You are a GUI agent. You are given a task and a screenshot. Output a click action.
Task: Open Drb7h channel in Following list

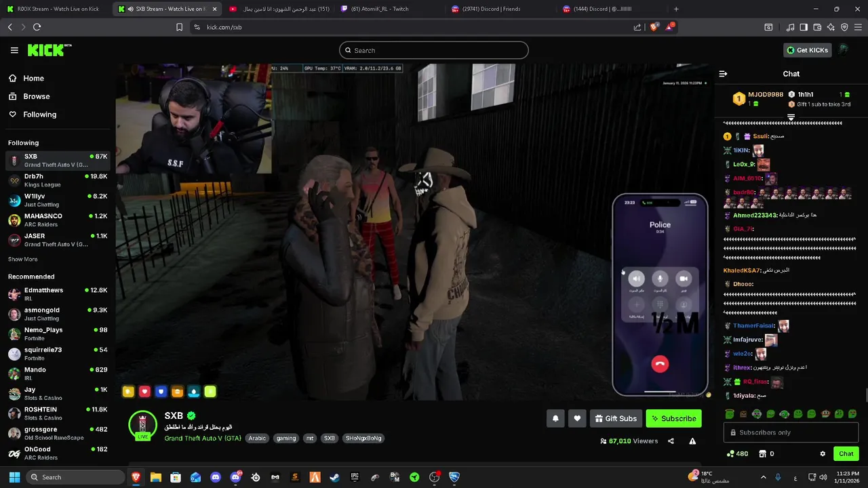pyautogui.click(x=58, y=180)
